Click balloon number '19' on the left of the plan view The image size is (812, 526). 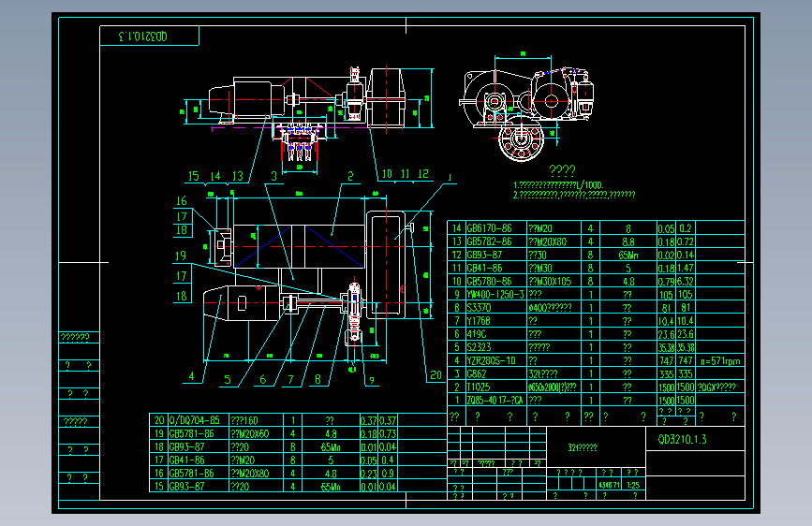(x=180, y=256)
